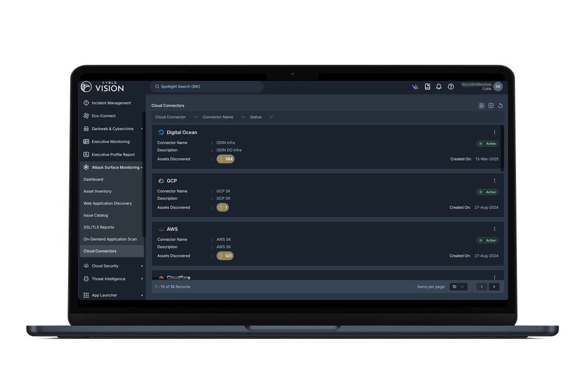588x374 pixels.
Task: Click Digital Ocean Active status badge
Action: (x=487, y=144)
